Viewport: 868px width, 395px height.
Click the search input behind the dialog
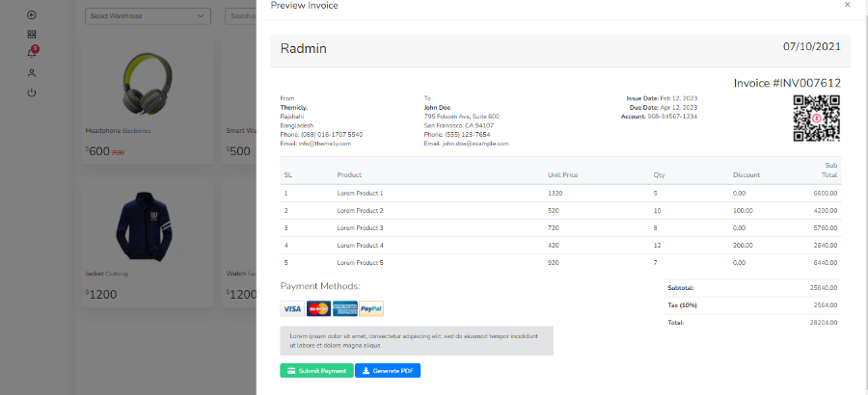pos(240,16)
